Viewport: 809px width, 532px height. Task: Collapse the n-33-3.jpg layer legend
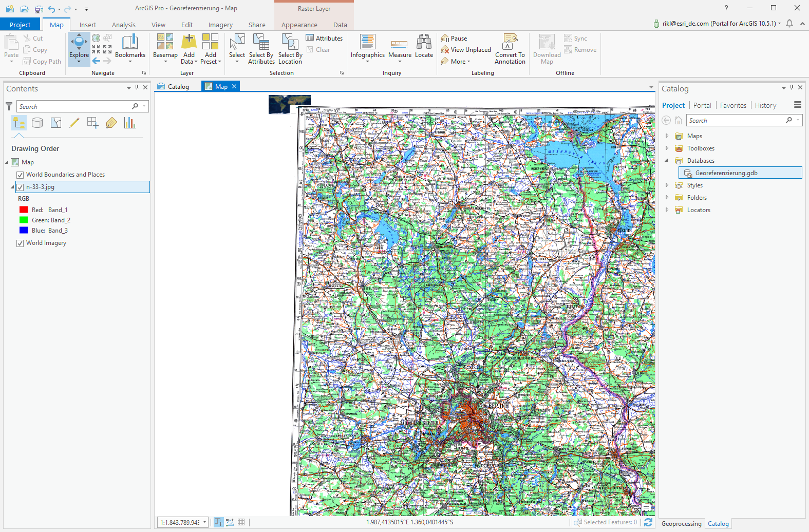pos(12,187)
